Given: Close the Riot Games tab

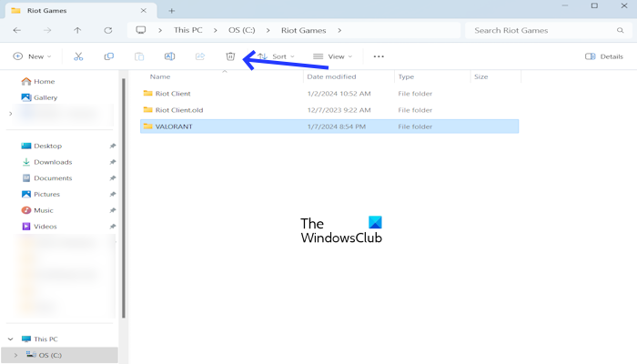Looking at the screenshot, I should pyautogui.click(x=144, y=11).
